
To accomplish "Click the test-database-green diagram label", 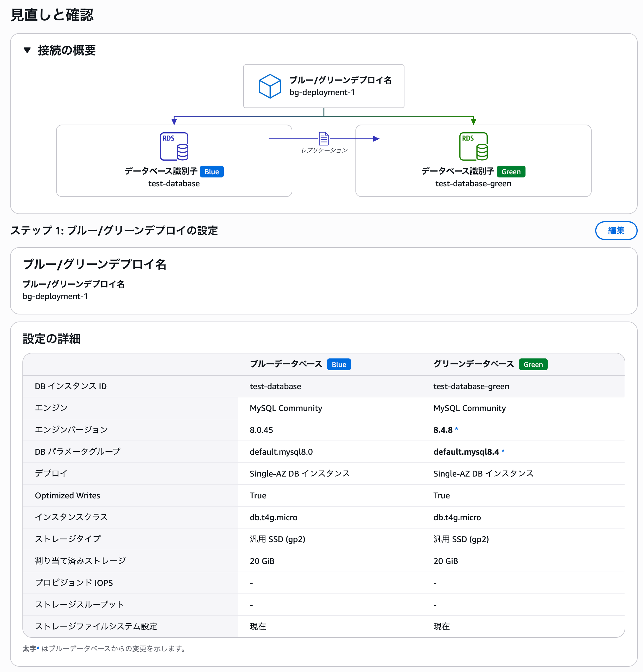I will pos(473,184).
